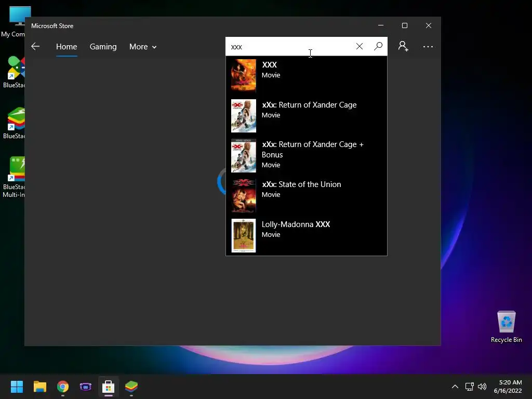Open BlueStacks from the taskbar
The width and height of the screenshot is (532, 399).
[131, 387]
